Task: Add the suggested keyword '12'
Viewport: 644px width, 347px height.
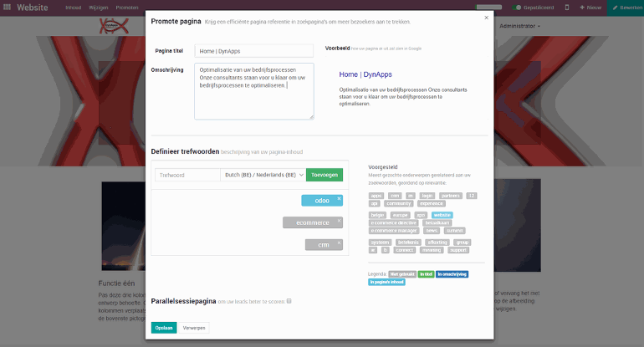Action: [x=472, y=196]
